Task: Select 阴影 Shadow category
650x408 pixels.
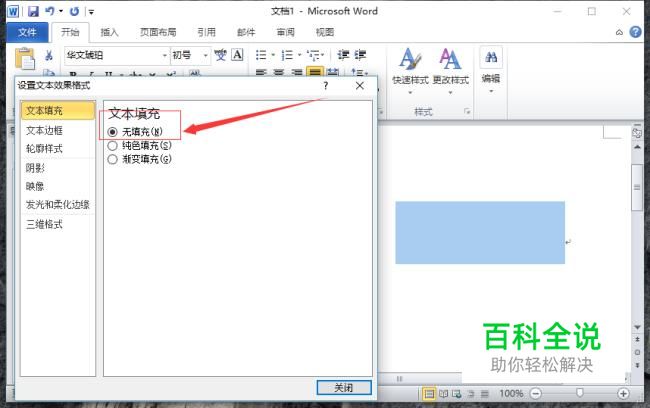Action: pos(58,168)
